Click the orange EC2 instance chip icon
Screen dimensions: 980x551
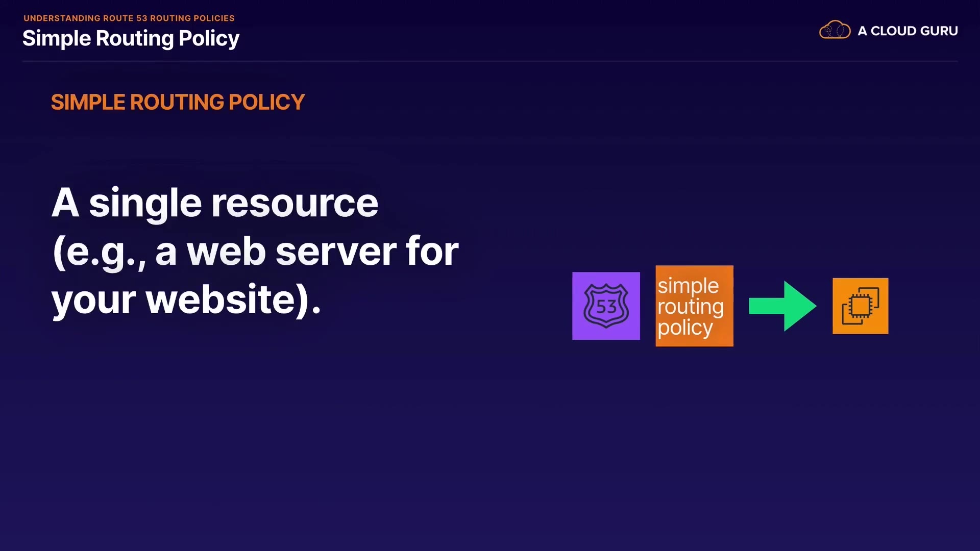tap(860, 306)
